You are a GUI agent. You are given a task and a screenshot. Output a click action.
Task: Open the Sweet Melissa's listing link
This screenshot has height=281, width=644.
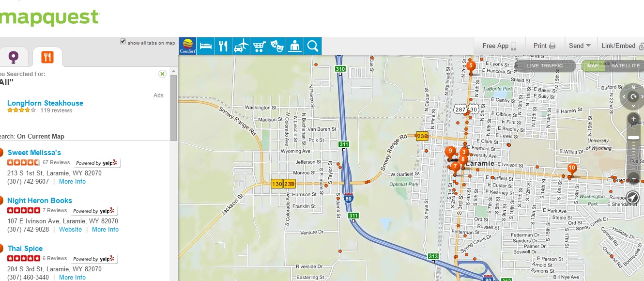34,153
